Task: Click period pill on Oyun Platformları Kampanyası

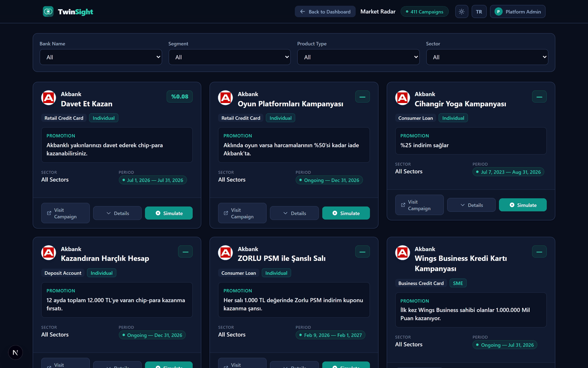Action: (x=329, y=180)
